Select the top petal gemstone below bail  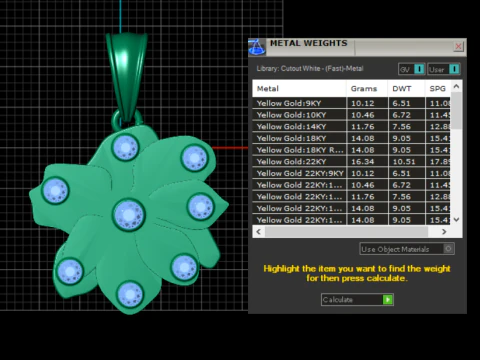[x=125, y=147]
